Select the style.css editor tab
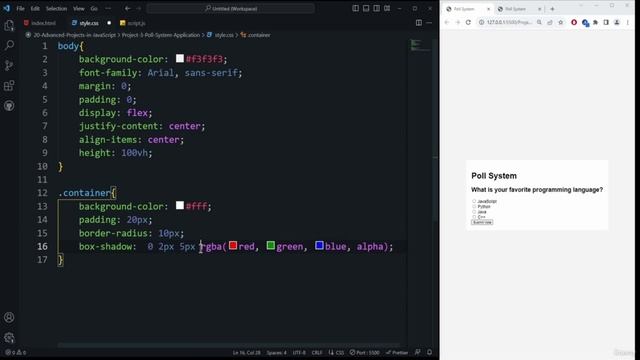Image resolution: width=640 pixels, height=360 pixels. pyautogui.click(x=85, y=23)
